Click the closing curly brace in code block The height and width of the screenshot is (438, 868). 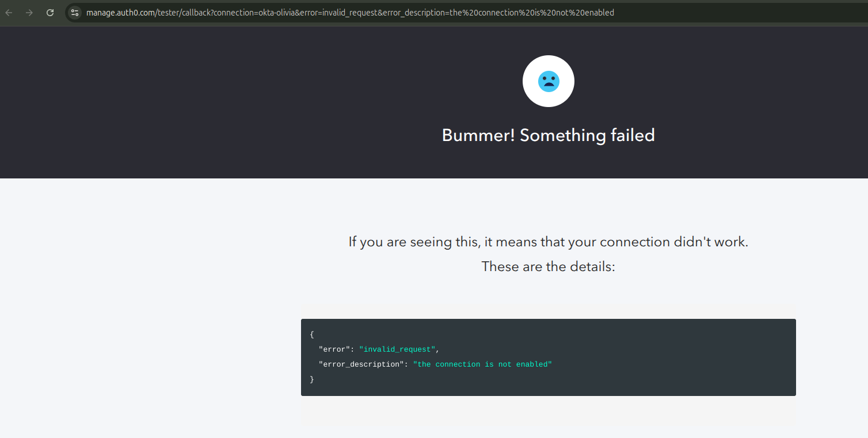click(311, 379)
